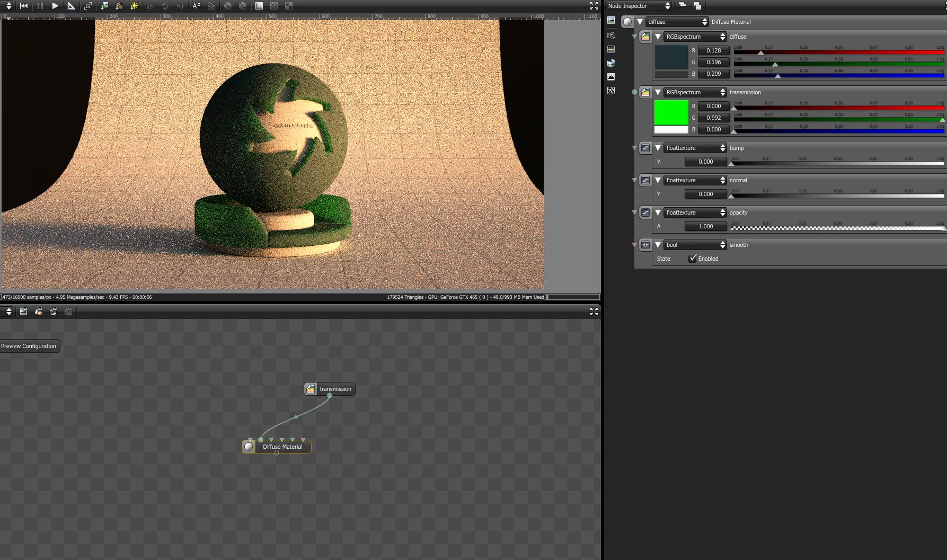Viewport: 947px width, 560px height.
Task: Toggle the dimmed striped eye visibility icon
Action: pyautogui.click(x=68, y=312)
